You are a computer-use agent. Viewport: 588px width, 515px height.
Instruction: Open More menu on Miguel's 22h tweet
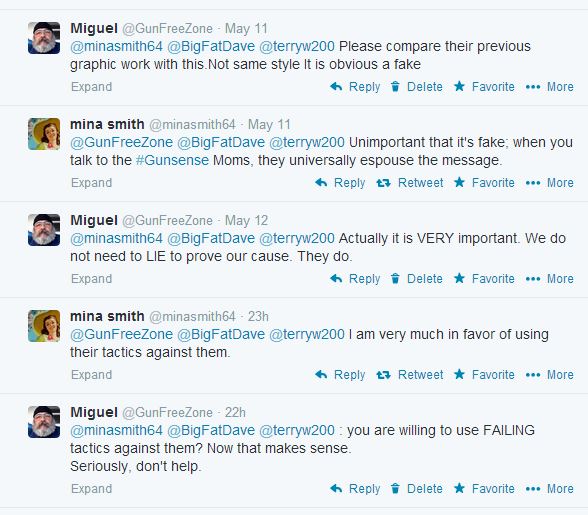[x=549, y=489]
